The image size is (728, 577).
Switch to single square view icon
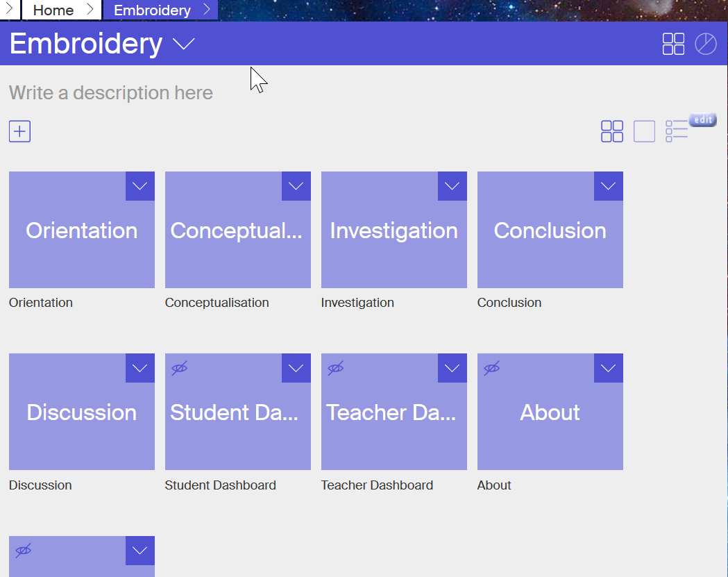point(644,131)
